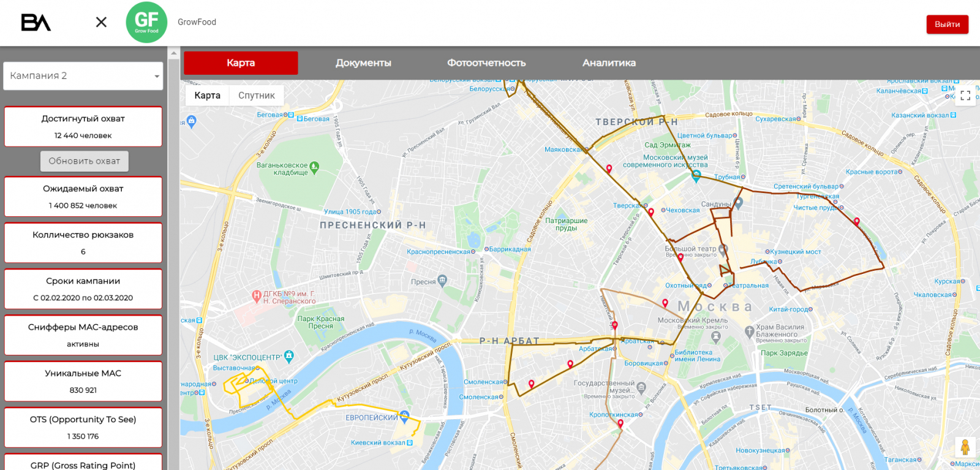Click the Патриаршие пруды map label
The image size is (980, 470).
(x=567, y=224)
